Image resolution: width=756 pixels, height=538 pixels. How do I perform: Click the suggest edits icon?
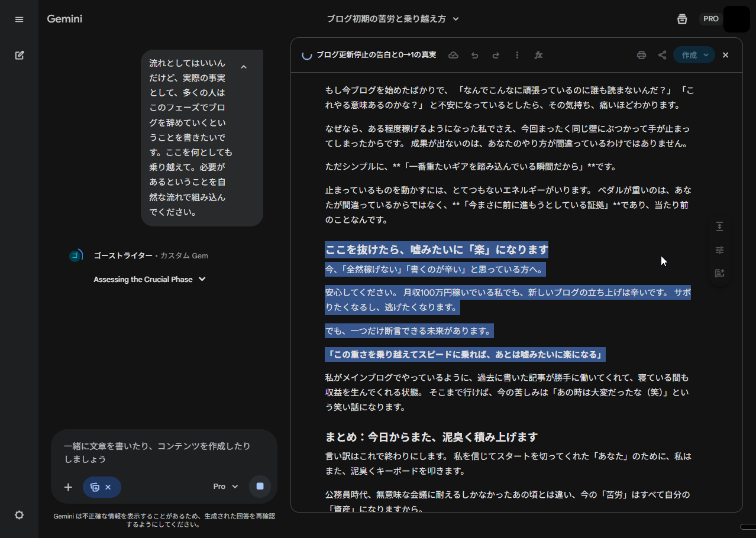[719, 273]
